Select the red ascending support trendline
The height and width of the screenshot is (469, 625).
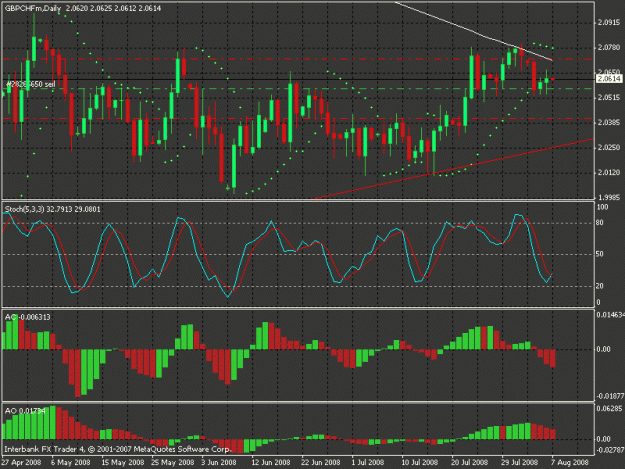pos(452,169)
